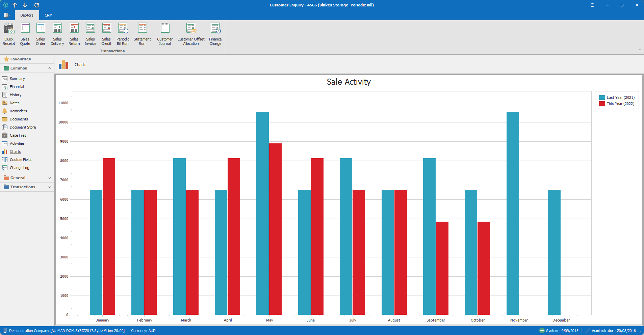
Task: Switch to the CRM ribbon tab
Action: click(48, 15)
